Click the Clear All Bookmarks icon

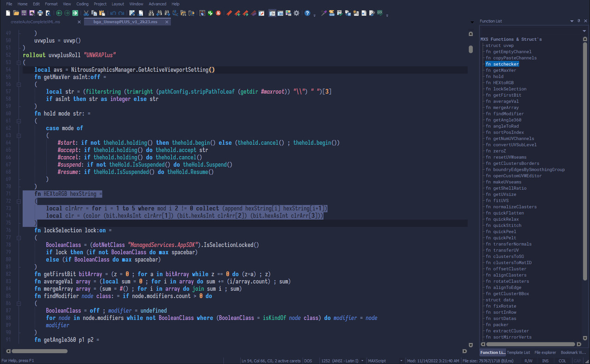[x=254, y=13]
